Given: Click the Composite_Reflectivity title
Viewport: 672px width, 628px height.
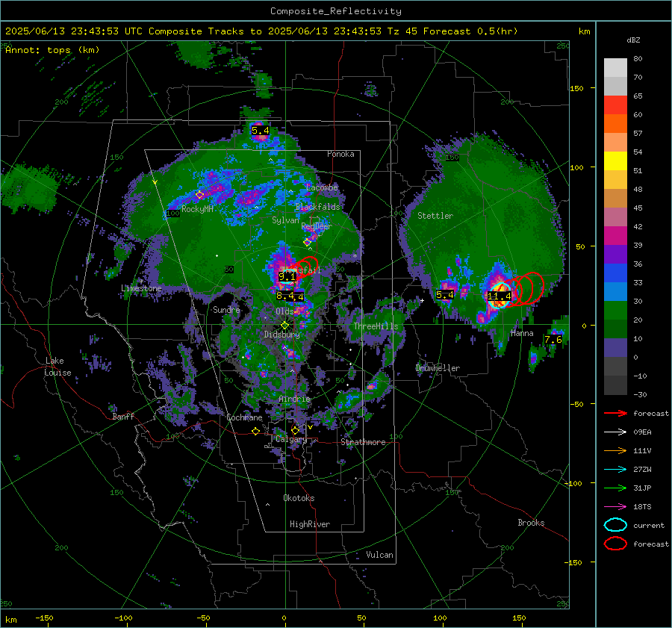Looking at the screenshot, I should point(336,11).
